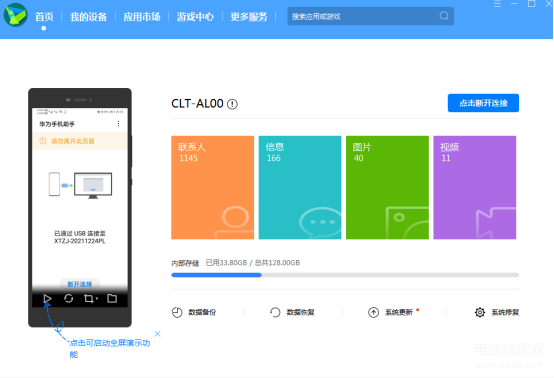Open 更多服务 menu
Screen dimensions: 554x378
coord(249,17)
